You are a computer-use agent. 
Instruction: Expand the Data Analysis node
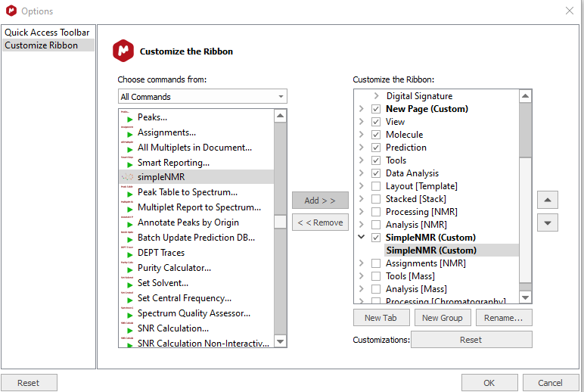[361, 173]
